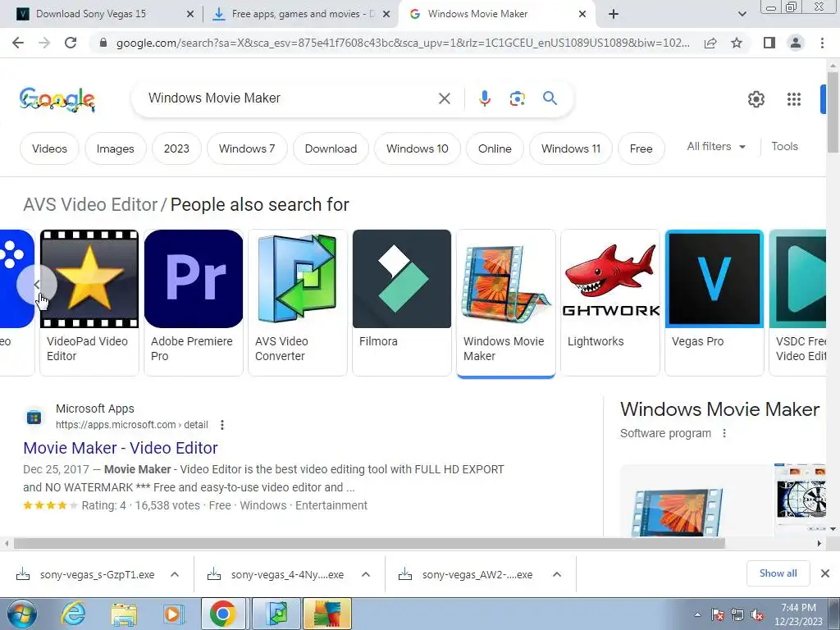Apply the 2023 search chip
The width and height of the screenshot is (840, 630).
pos(176,149)
